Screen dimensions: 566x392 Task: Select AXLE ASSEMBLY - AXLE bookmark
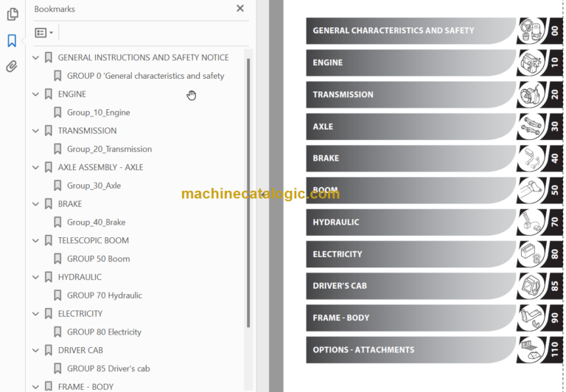pos(100,167)
